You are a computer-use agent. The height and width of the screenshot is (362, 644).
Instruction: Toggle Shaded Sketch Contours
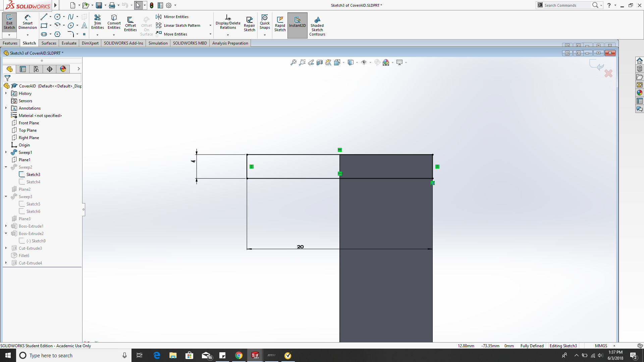tap(317, 26)
